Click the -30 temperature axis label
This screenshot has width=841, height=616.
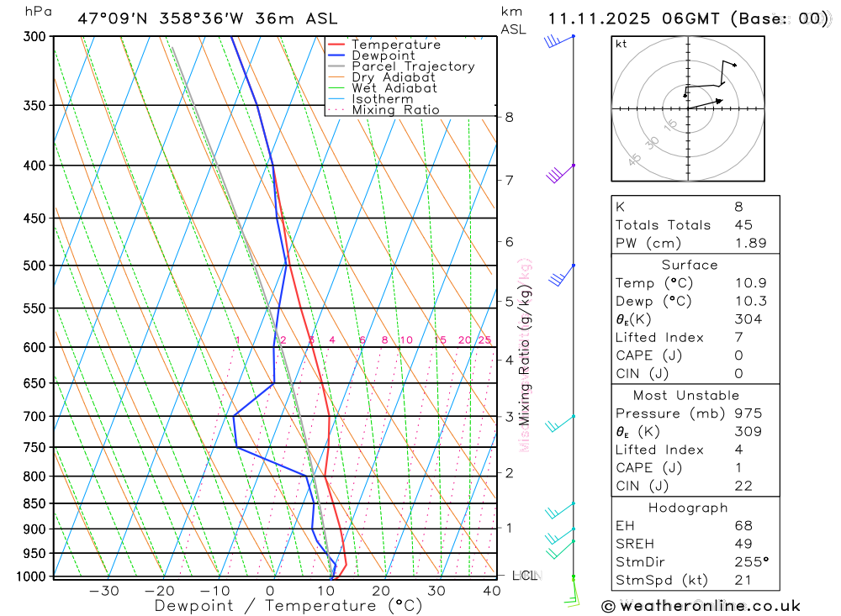[104, 591]
